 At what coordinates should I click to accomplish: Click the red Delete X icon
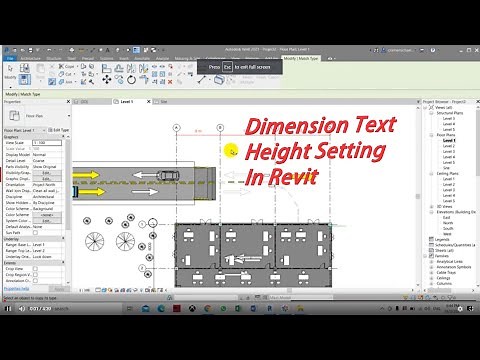click(170, 82)
